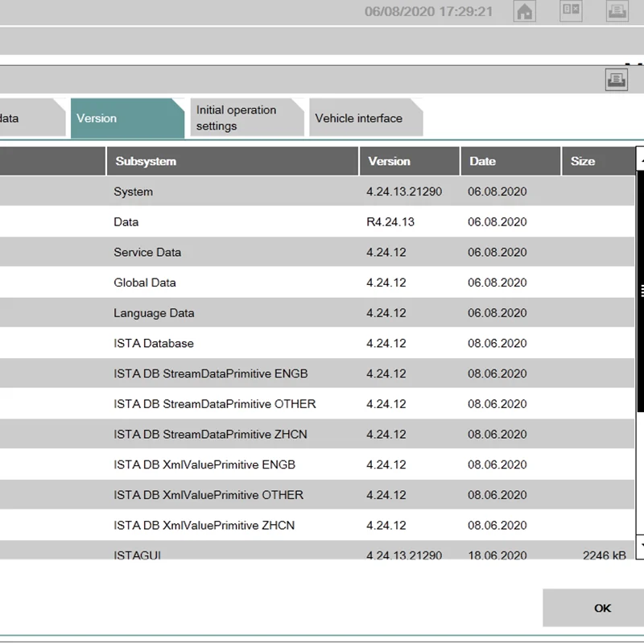This screenshot has height=644, width=644.
Task: Click System version 4.24.13.21290
Action: (404, 192)
